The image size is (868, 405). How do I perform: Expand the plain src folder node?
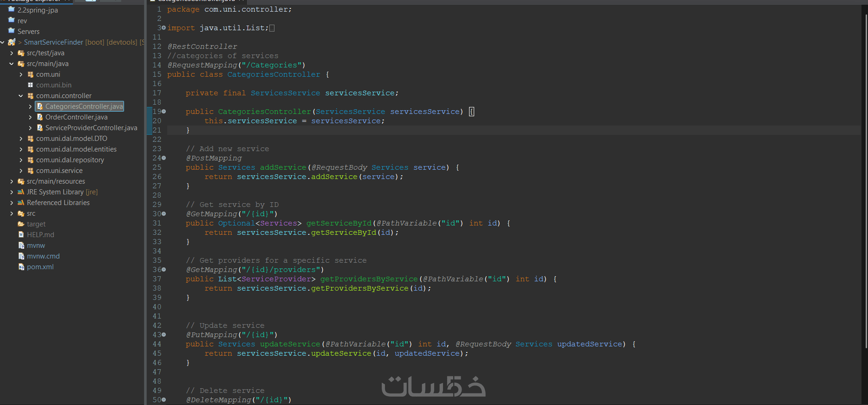tap(12, 213)
